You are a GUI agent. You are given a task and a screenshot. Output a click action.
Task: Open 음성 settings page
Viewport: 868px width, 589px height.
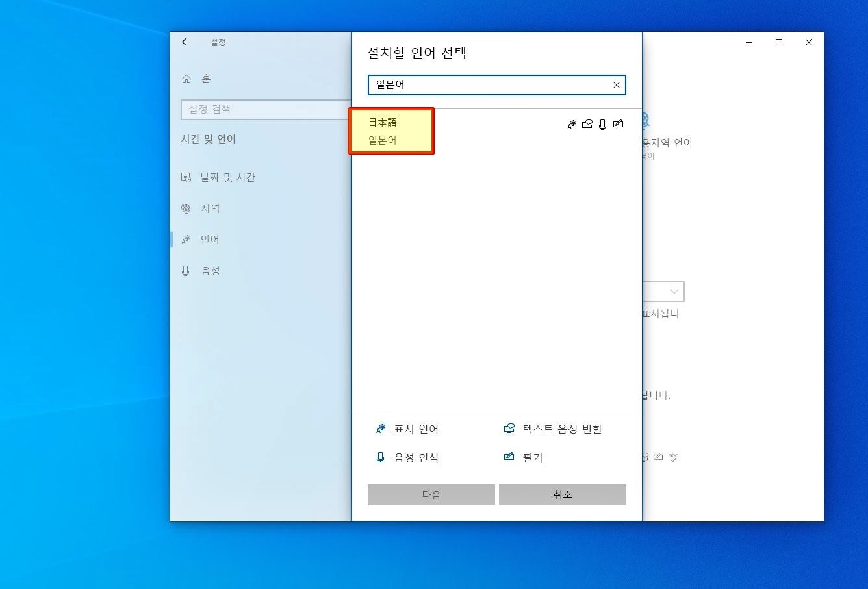coord(210,271)
